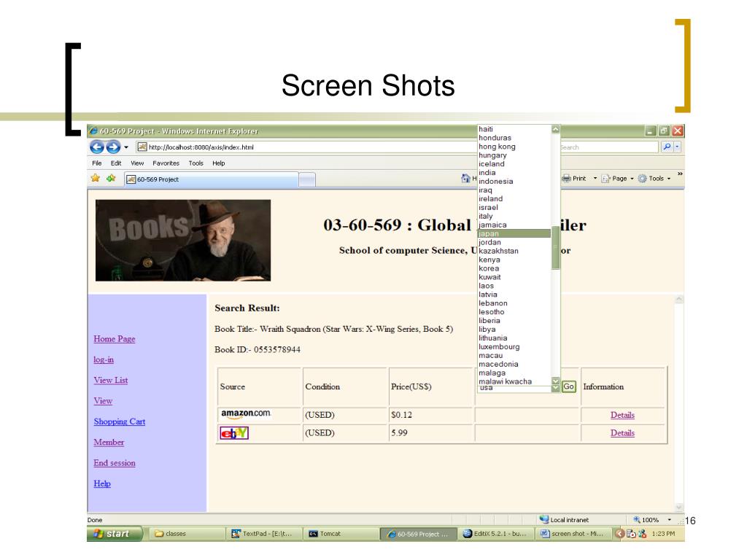Click the search magnifier icon

[x=667, y=147]
